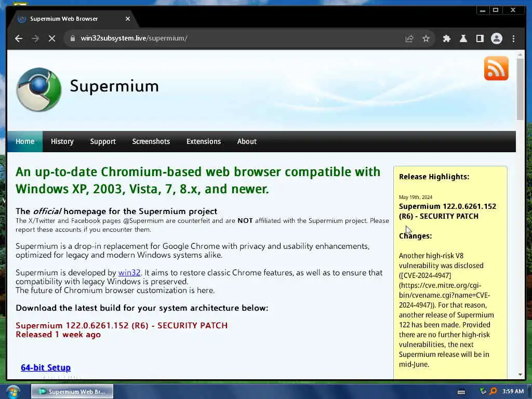The image size is (532, 399).
Task: Maximize the Supermium browser window
Action: click(x=496, y=10)
